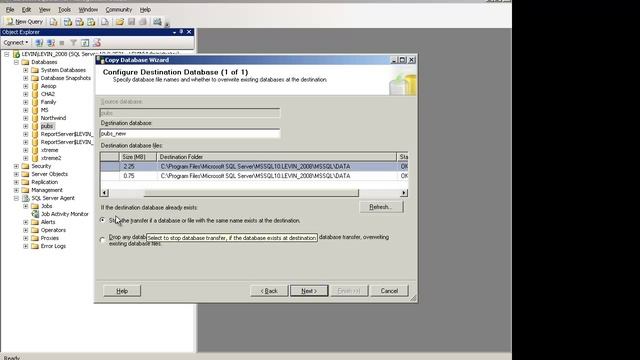Click the last icon after Refresh in Object Explorer toolbar
640x360 pixels.
[97, 42]
